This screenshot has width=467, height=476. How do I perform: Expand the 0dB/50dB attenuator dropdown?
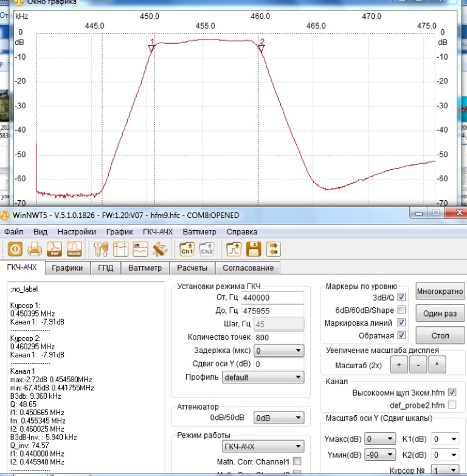[278, 418]
